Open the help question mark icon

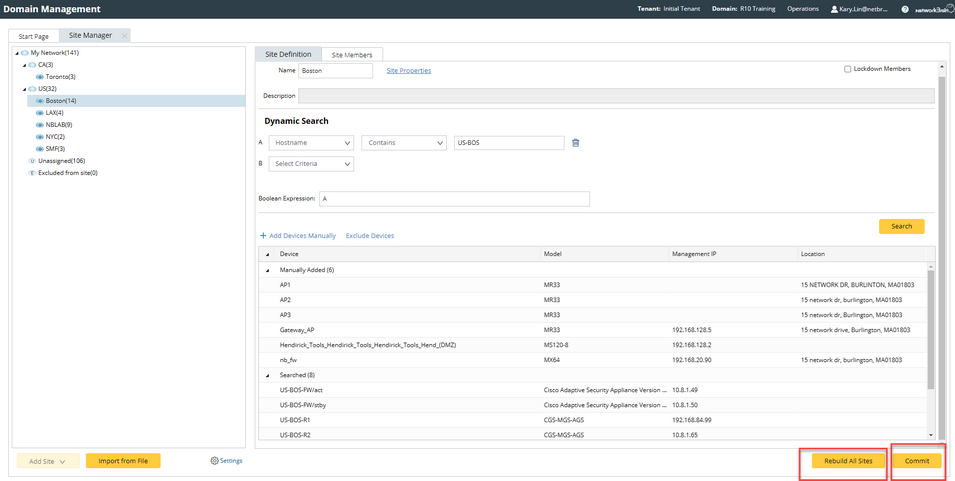tap(905, 9)
